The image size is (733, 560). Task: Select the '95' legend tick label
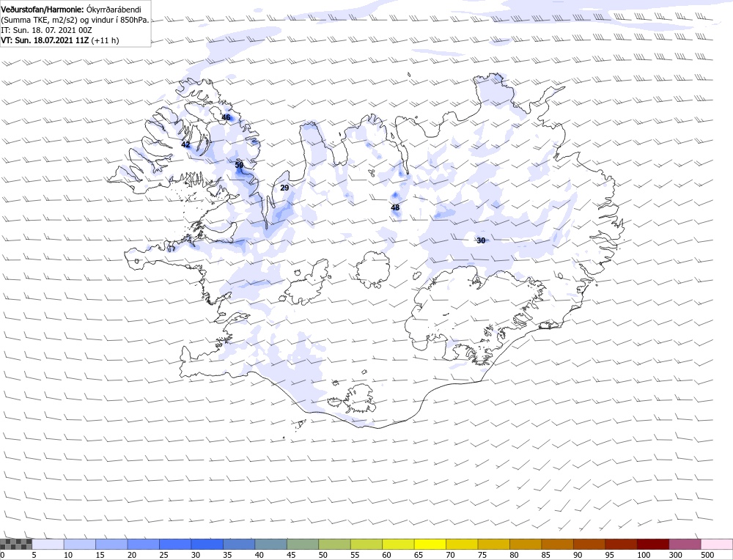tap(610, 555)
